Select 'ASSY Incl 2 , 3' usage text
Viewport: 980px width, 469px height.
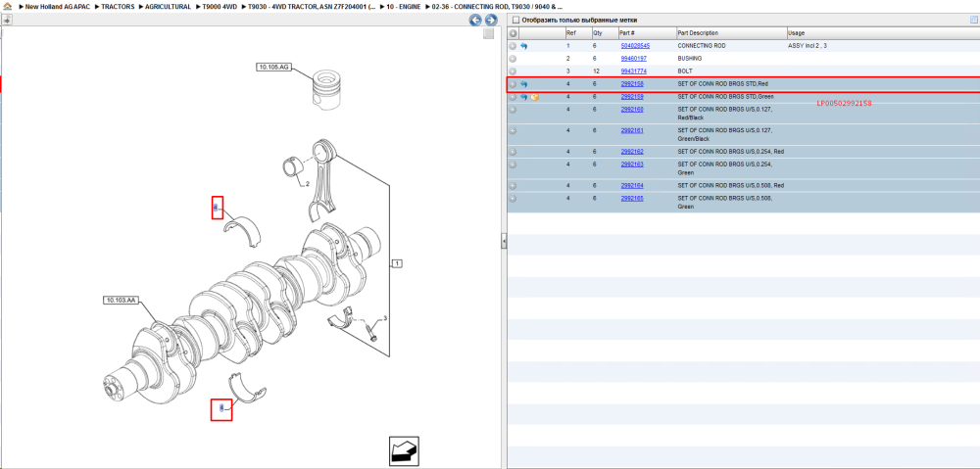coord(808,46)
